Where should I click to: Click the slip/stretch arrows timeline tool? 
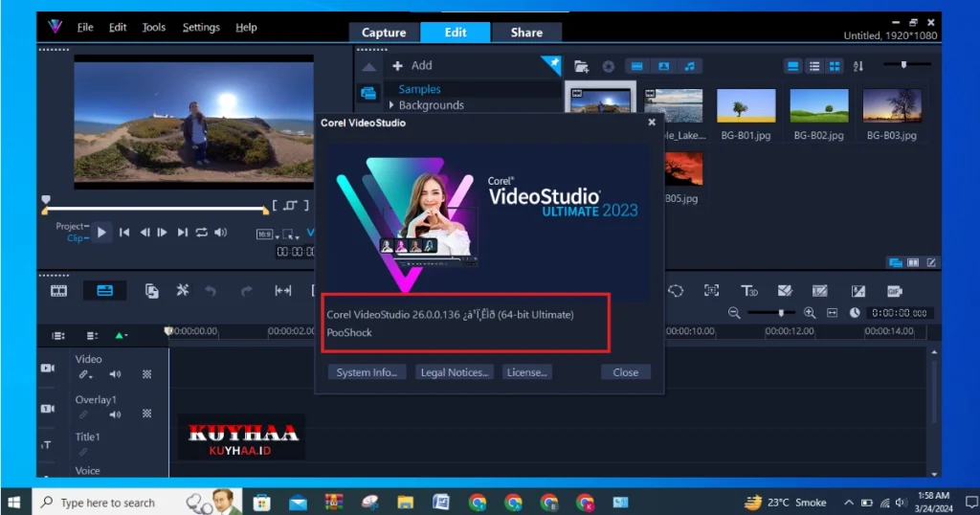coord(283,291)
